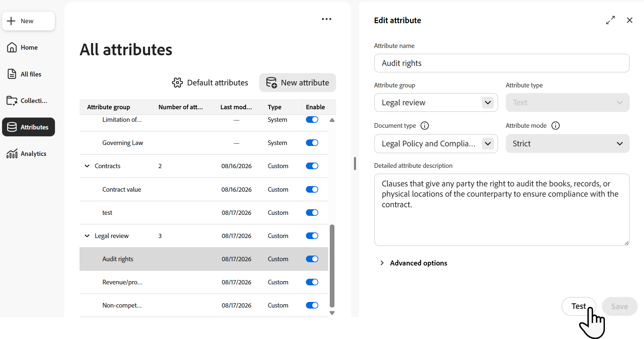The image size is (644, 339).
Task: Open the Collections sidebar item
Action: 29,100
